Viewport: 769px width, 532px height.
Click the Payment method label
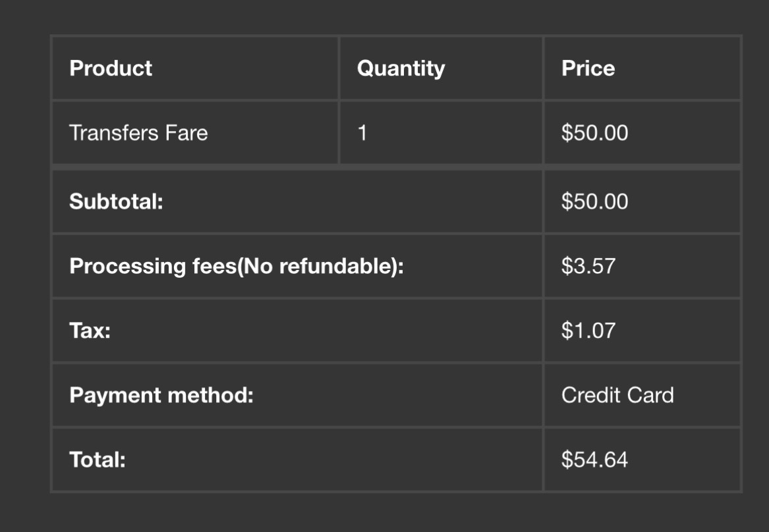[161, 395]
